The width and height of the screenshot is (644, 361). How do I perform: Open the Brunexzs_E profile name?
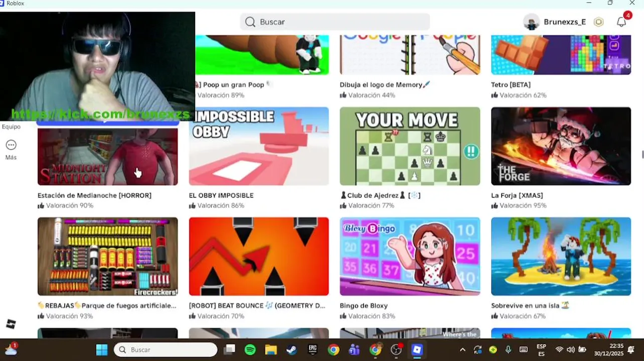click(x=565, y=22)
